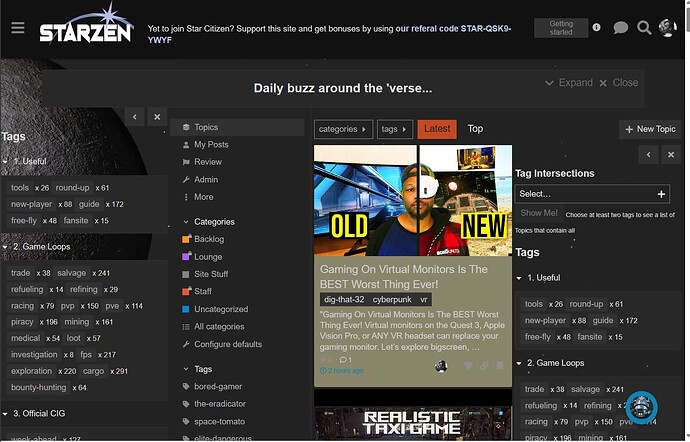Select the bounty-hunting tag in left panel
Image resolution: width=690 pixels, height=442 pixels.
[39, 387]
